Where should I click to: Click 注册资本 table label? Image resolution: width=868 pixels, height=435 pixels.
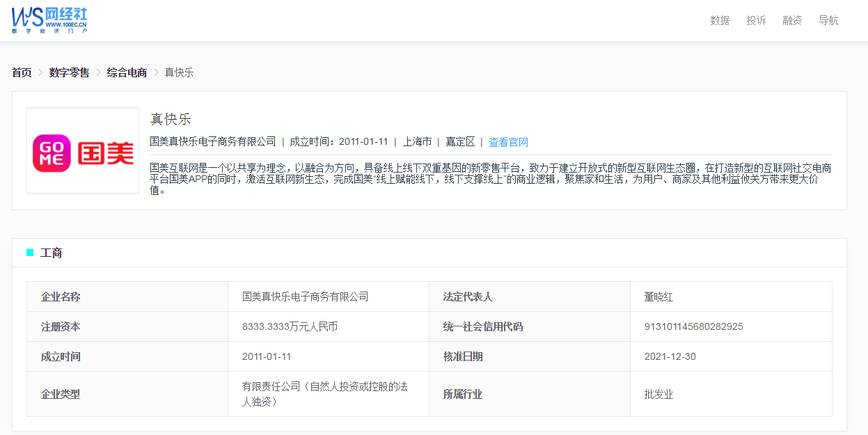[x=61, y=326]
